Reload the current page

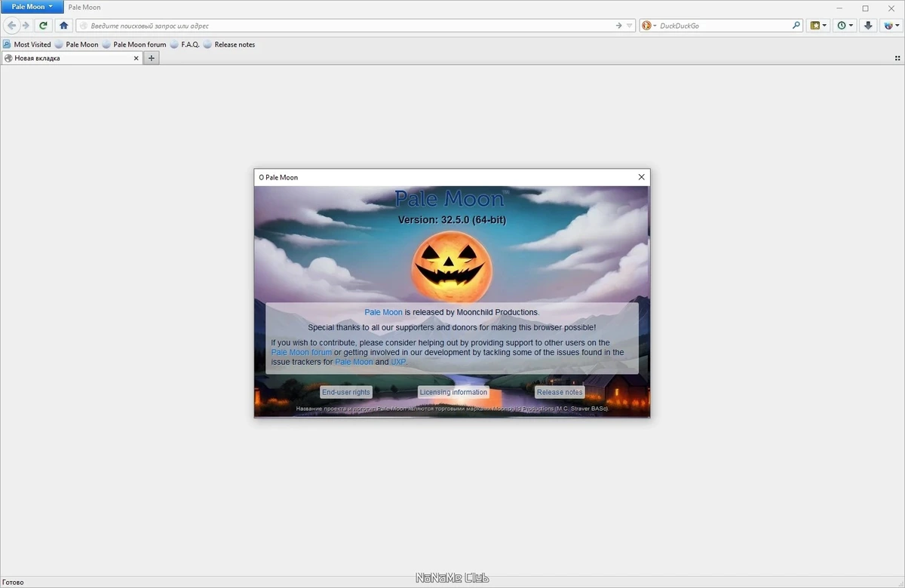pyautogui.click(x=44, y=26)
